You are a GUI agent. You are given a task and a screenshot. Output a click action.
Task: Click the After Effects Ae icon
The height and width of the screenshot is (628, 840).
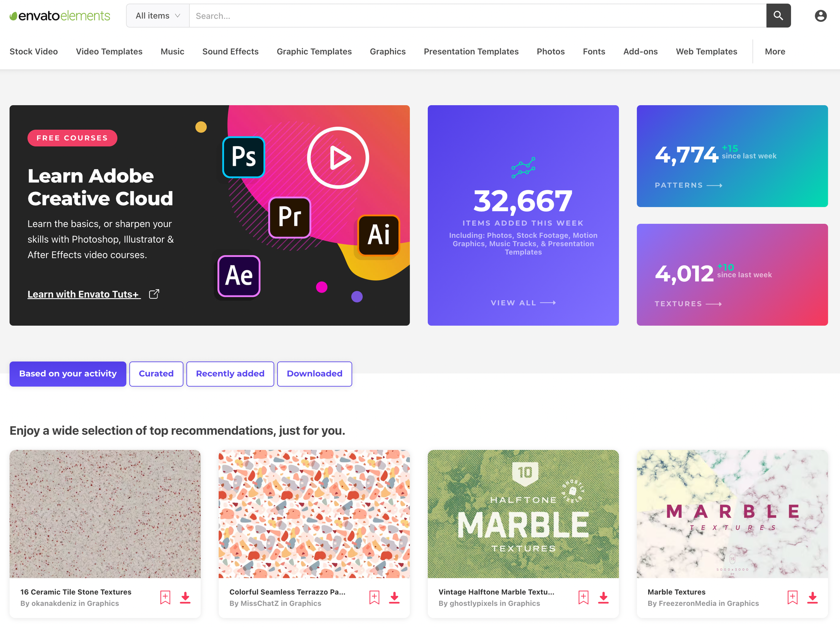239,276
